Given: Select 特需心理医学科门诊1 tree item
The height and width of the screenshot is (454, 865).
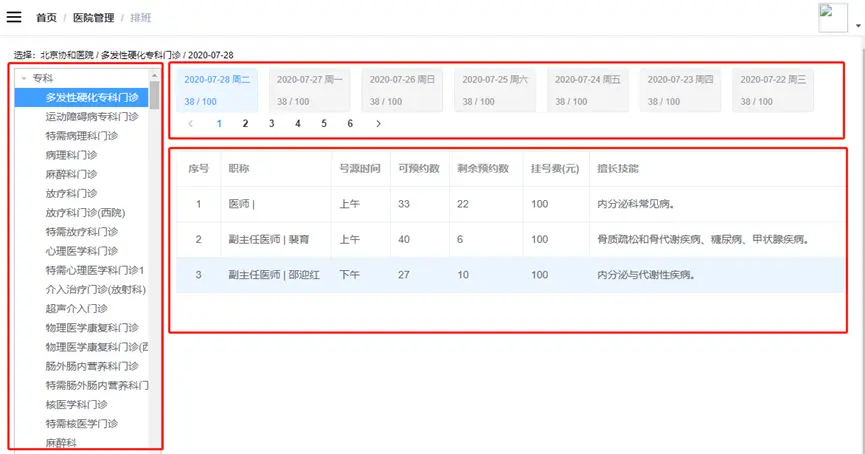Looking at the screenshot, I should coord(95,270).
